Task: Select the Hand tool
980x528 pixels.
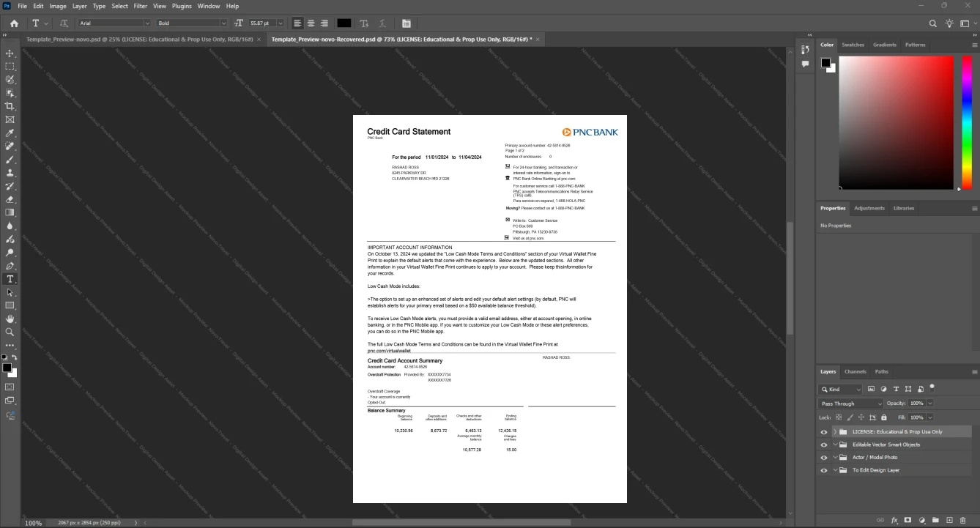Action: (x=10, y=319)
